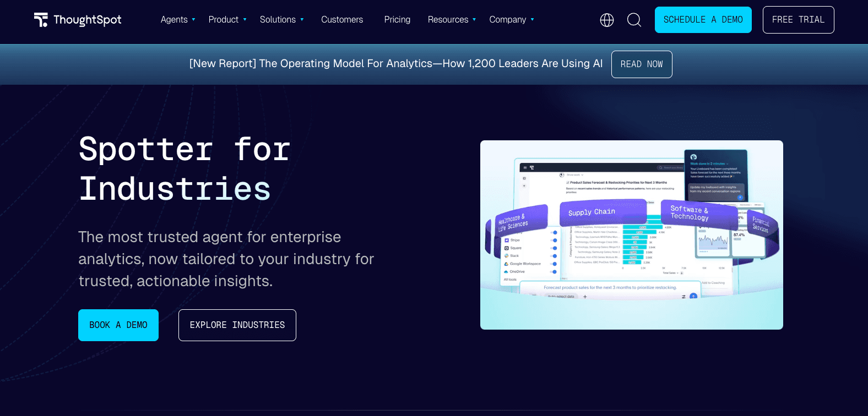Start the Free Trial
The height and width of the screenshot is (416, 868).
coord(798,20)
